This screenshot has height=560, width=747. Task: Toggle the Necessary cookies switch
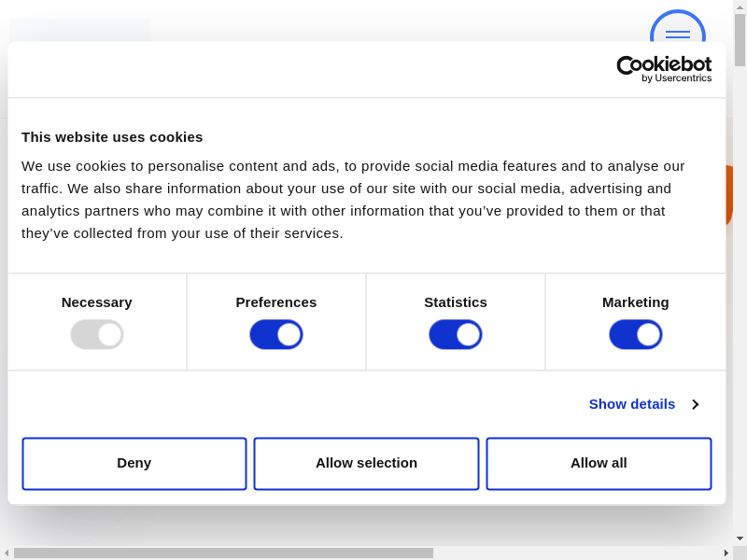coord(97,334)
